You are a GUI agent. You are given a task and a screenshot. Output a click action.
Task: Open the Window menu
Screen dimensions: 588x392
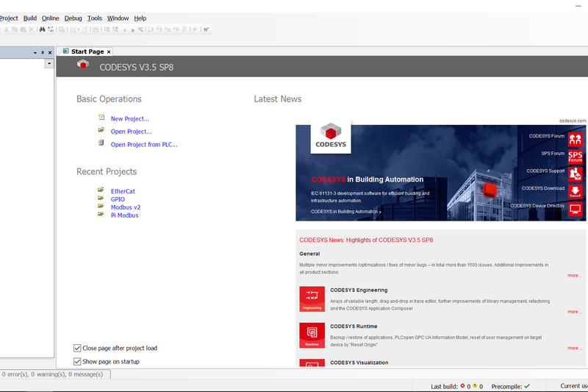click(x=118, y=18)
